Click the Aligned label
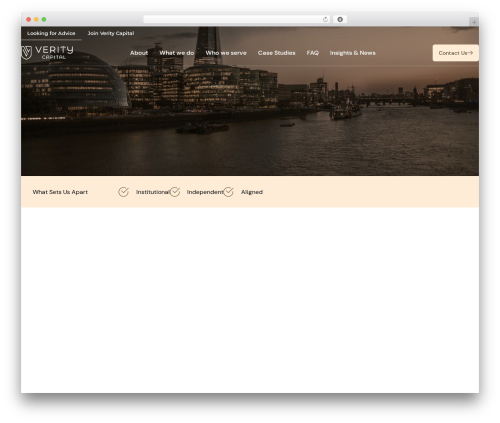The height and width of the screenshot is (423, 500). tap(252, 192)
